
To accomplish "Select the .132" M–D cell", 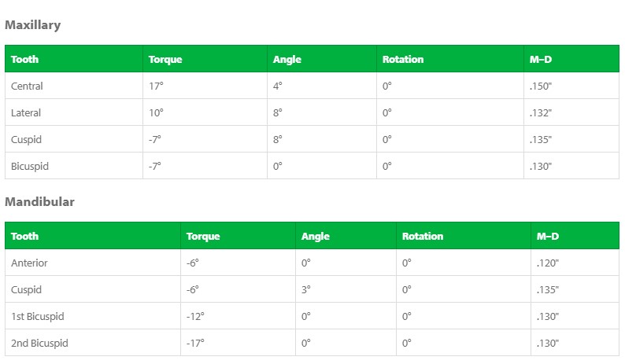I will (541, 113).
